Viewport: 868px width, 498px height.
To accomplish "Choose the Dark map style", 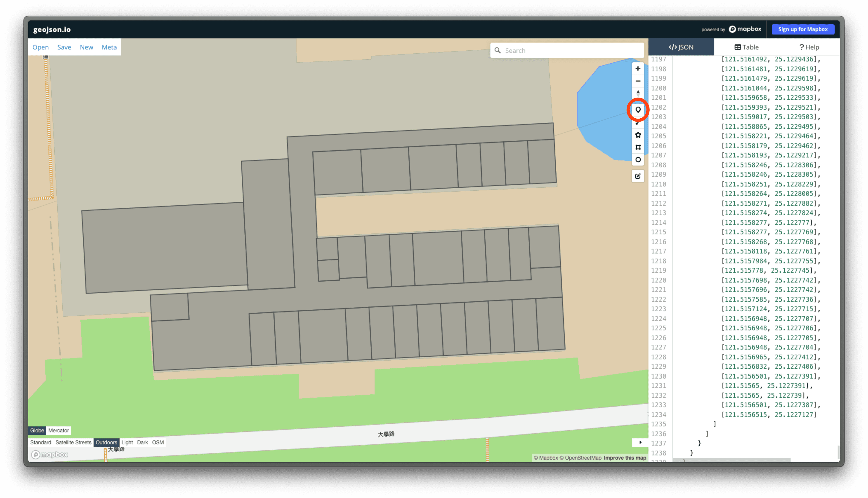I will pos(142,442).
